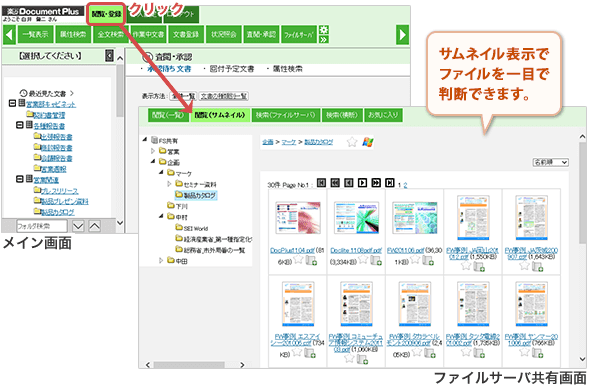Click the フォルダ検索 input field
The image size is (589, 385).
42,226
